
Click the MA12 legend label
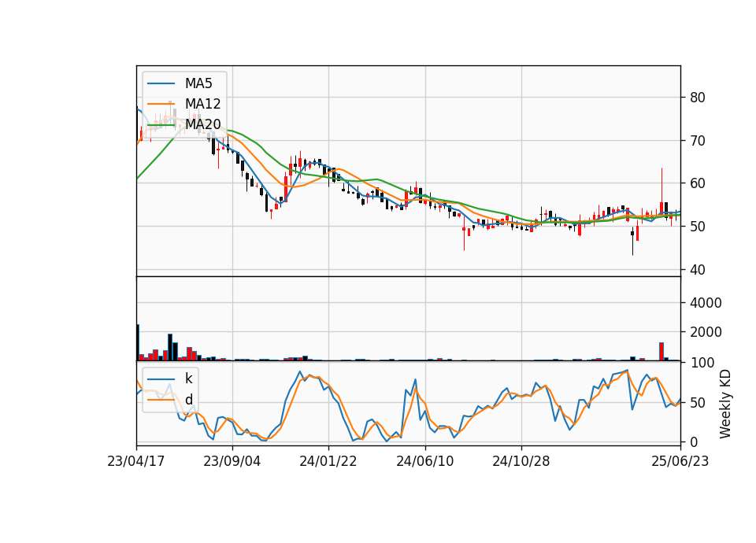(202, 104)
